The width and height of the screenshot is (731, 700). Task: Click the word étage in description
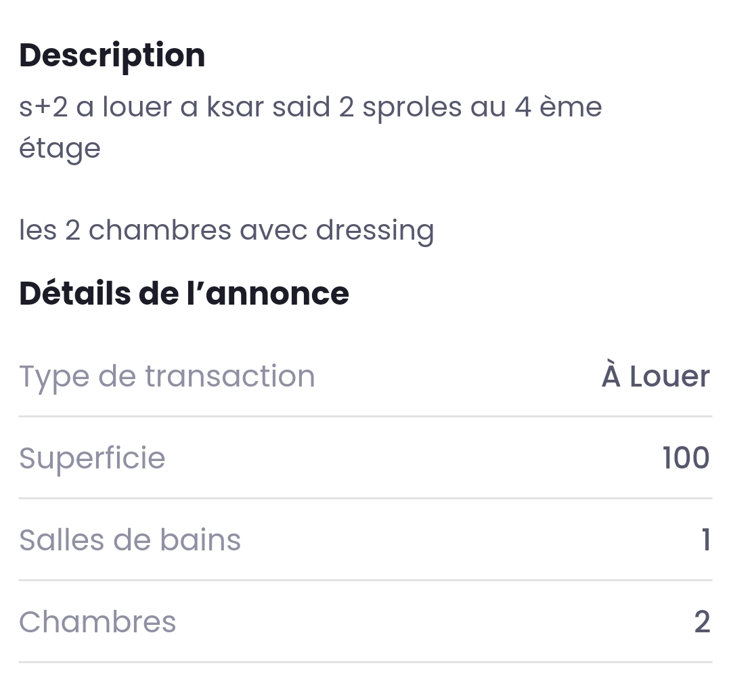pos(60,148)
